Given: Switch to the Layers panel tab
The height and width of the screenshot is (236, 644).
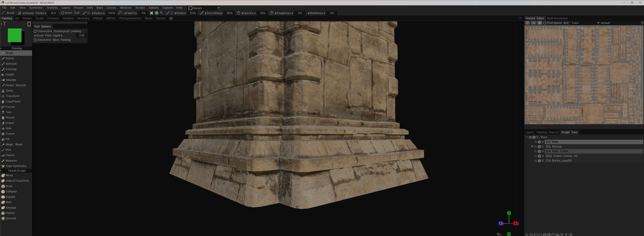Looking at the screenshot, I should tap(529, 132).
